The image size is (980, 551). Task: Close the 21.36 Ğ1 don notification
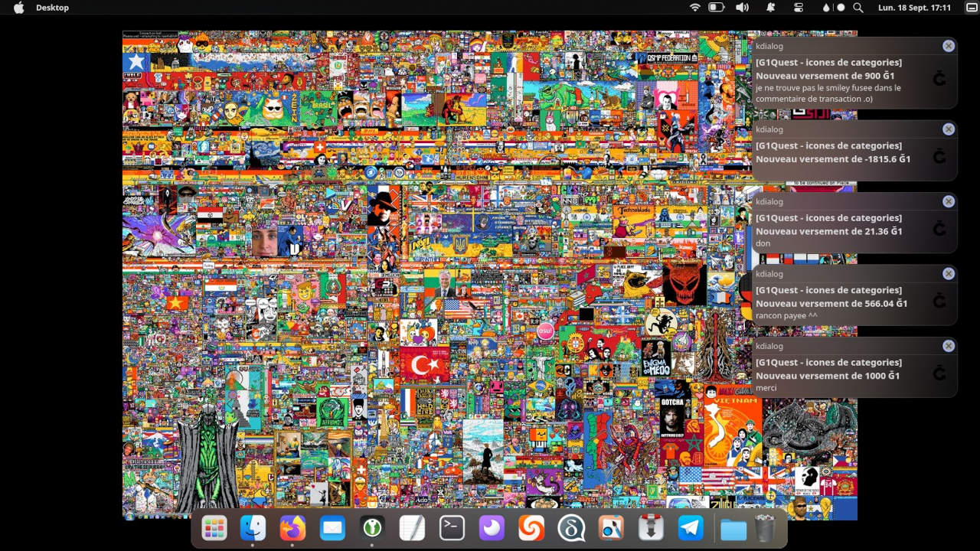(x=949, y=201)
